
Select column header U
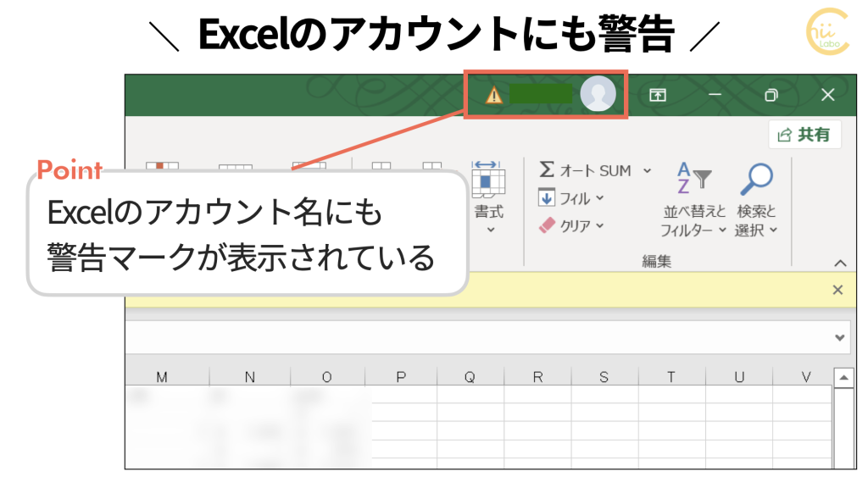(x=739, y=377)
